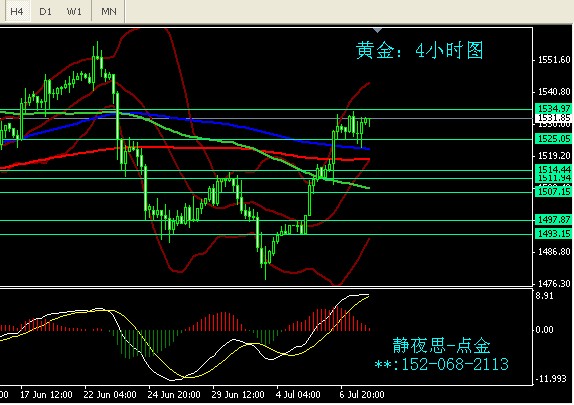Screen dimensions: 574x405
Task: Select the 1525.05 price level label
Action: (553, 138)
